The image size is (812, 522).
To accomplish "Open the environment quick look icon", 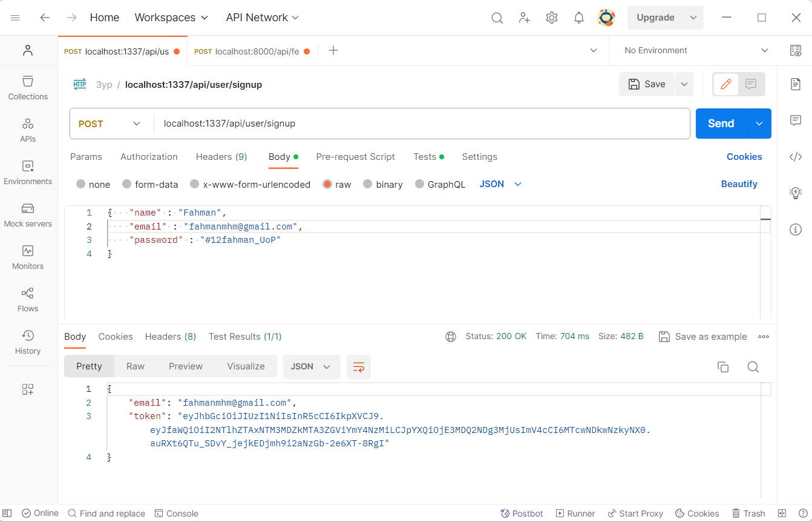I will click(796, 50).
